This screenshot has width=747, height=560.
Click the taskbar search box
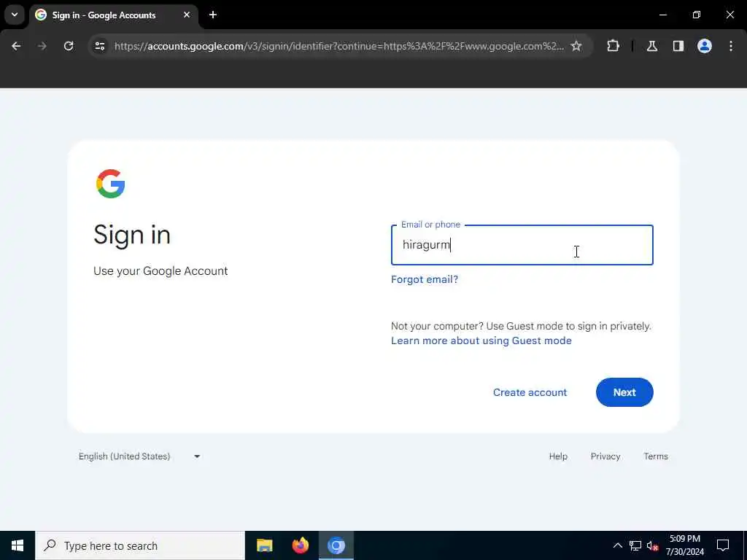[140, 545]
